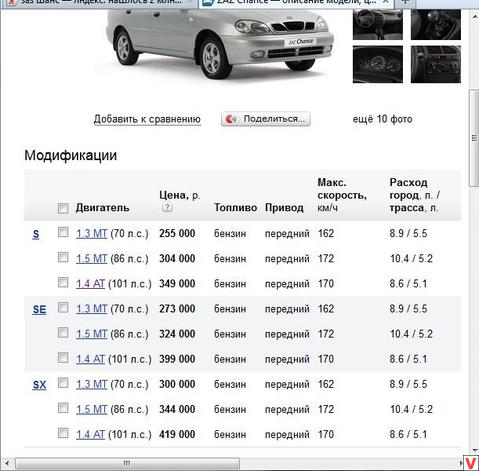
Task: Click the Топливо column header
Action: coord(235,208)
